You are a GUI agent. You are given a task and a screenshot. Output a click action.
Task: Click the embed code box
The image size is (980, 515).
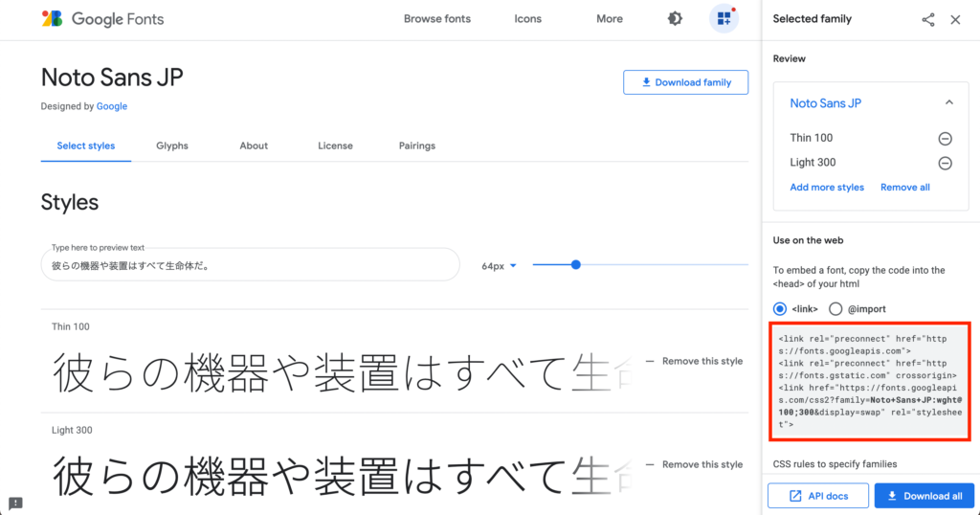870,381
